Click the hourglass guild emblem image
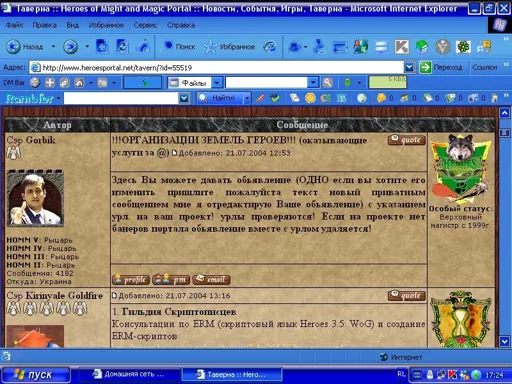 (460, 319)
